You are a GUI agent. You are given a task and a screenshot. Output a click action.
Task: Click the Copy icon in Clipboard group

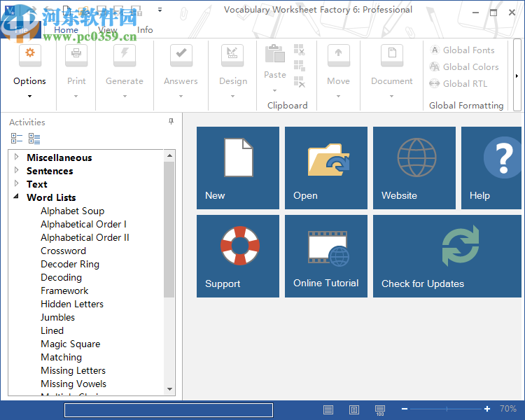(300, 66)
